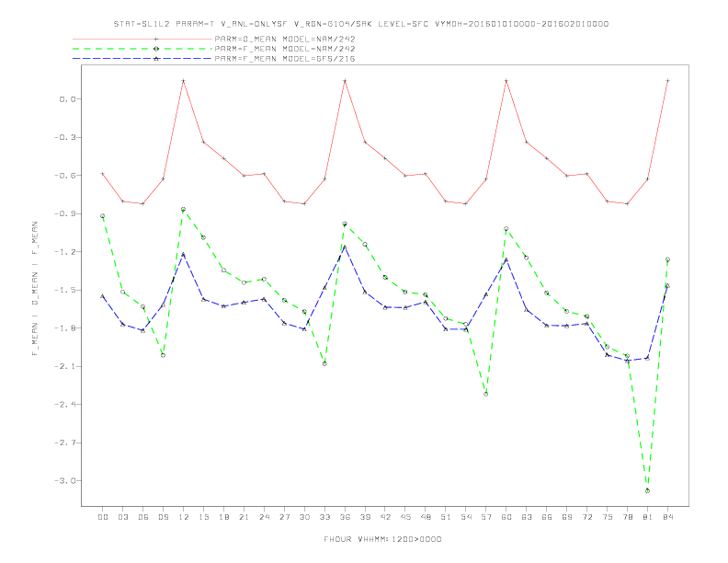The image size is (728, 563).
Task: Click x-axis tick label 81
Action: [648, 517]
